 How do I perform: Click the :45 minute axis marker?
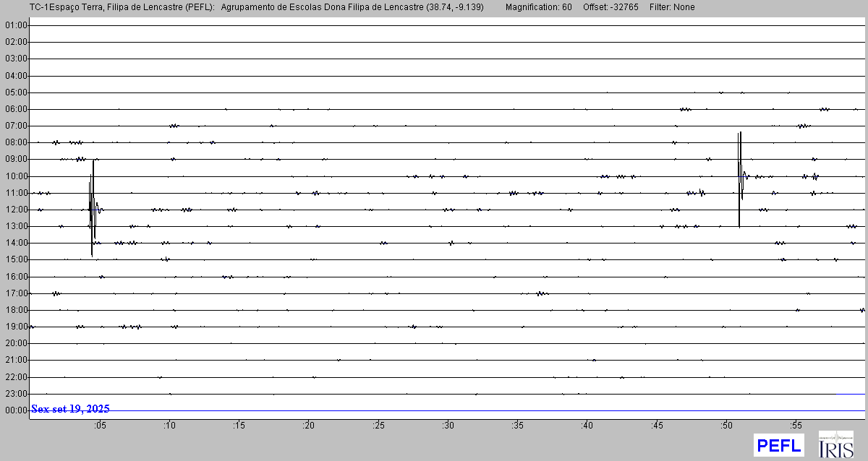(x=657, y=426)
